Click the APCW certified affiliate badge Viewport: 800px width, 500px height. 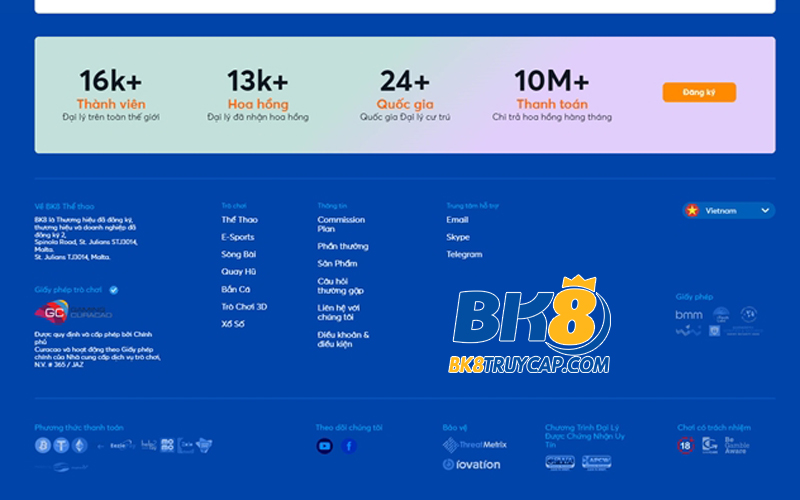596,462
